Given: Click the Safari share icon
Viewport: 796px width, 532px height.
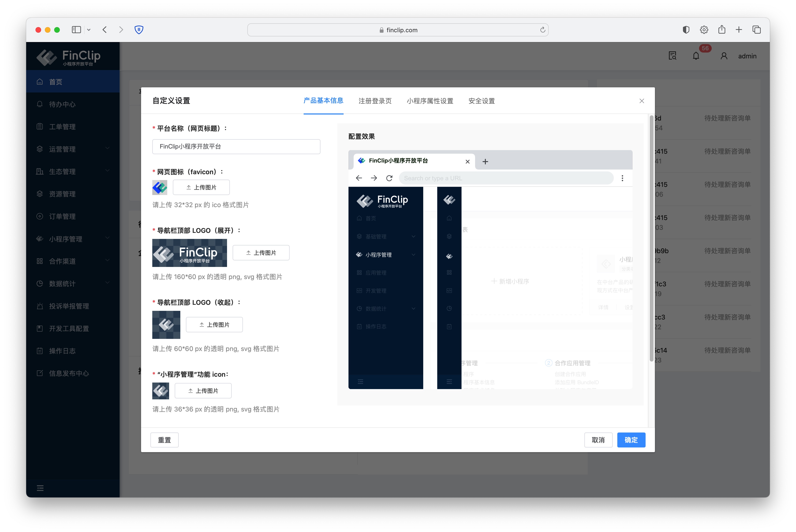Looking at the screenshot, I should coord(722,30).
